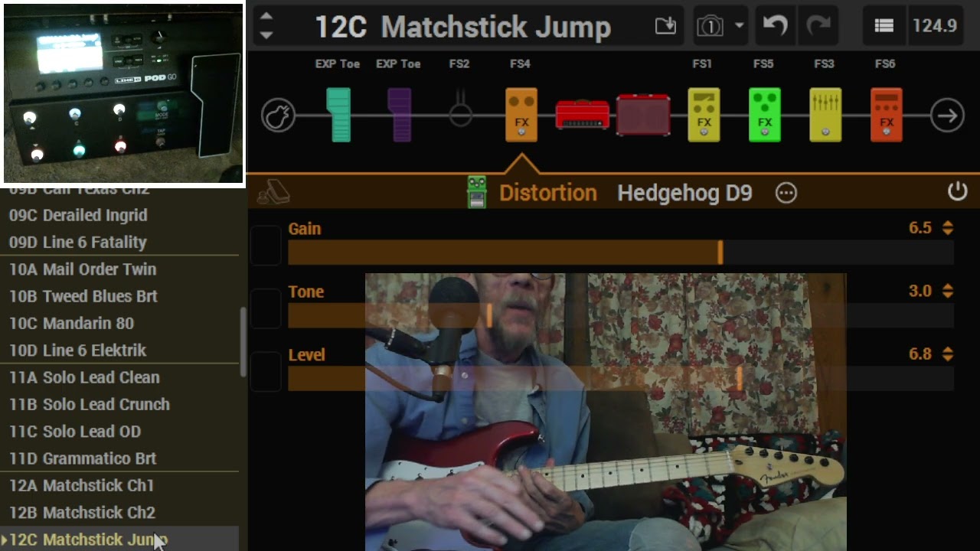Open the snapshot dropdown arrow
The image size is (980, 551).
[x=739, y=25]
